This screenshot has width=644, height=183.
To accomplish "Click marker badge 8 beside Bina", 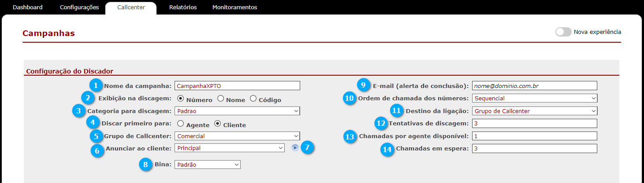I will 146,164.
